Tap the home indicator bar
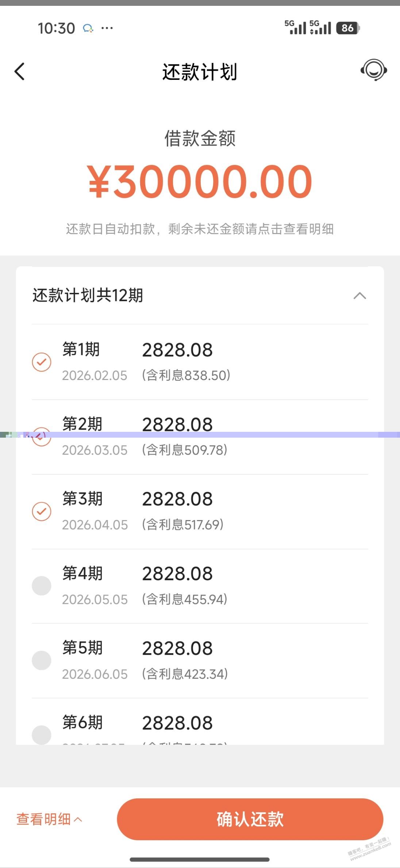400x868 pixels. tap(200, 860)
